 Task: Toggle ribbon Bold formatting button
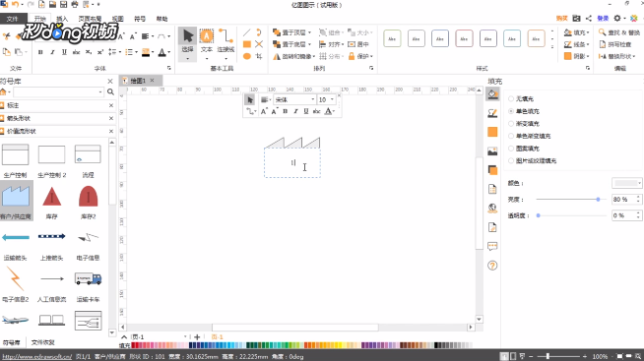[40, 52]
